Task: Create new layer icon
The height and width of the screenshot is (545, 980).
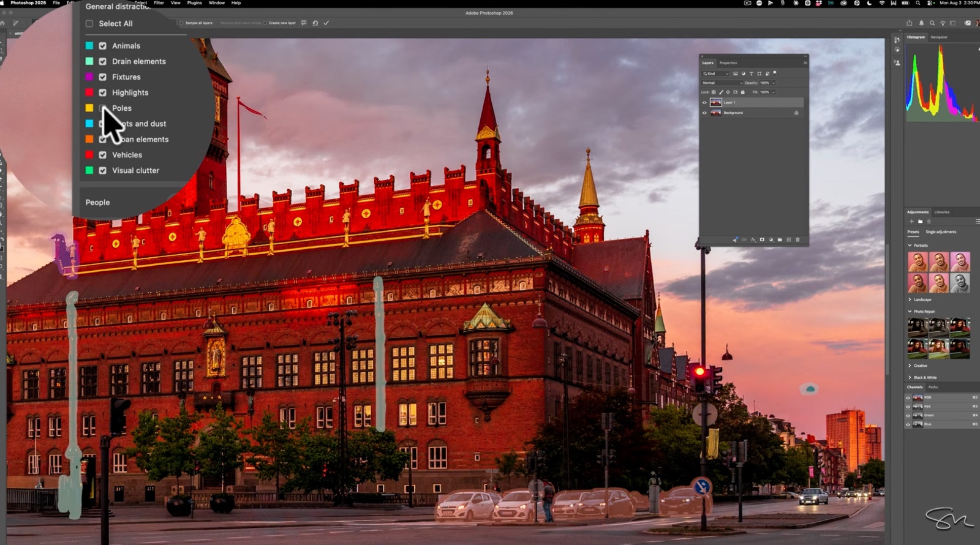Action: [x=789, y=239]
